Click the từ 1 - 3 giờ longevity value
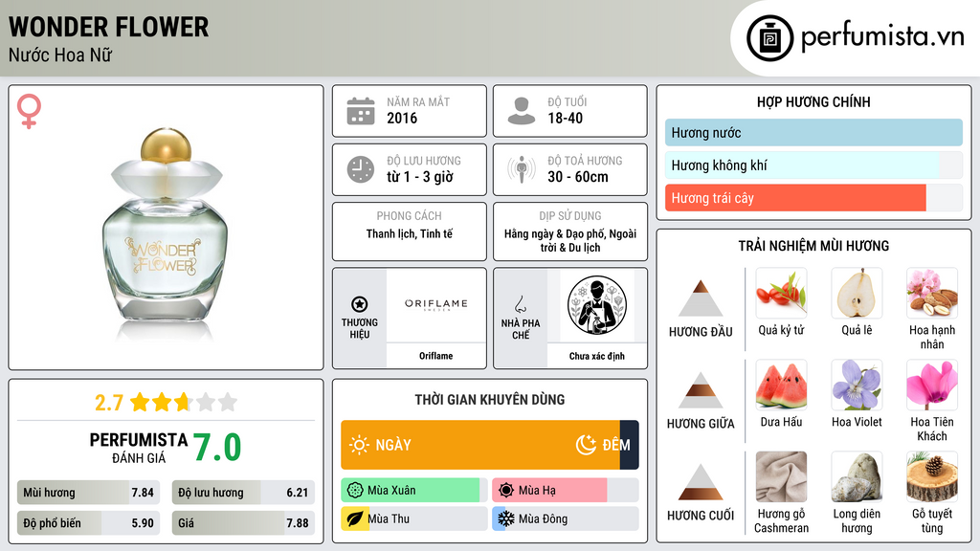The height and width of the screenshot is (551, 980). point(420,177)
